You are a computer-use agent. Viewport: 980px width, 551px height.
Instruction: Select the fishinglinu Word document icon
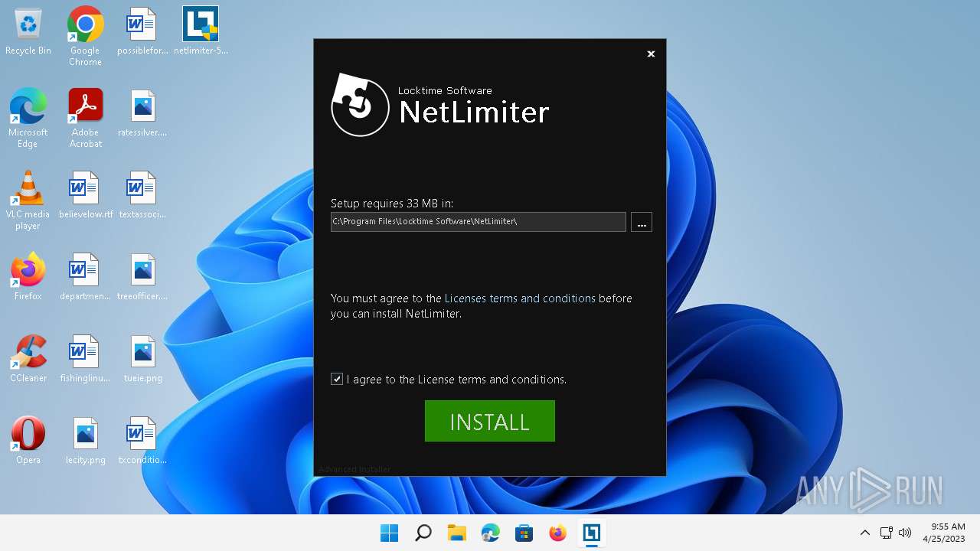(x=85, y=360)
